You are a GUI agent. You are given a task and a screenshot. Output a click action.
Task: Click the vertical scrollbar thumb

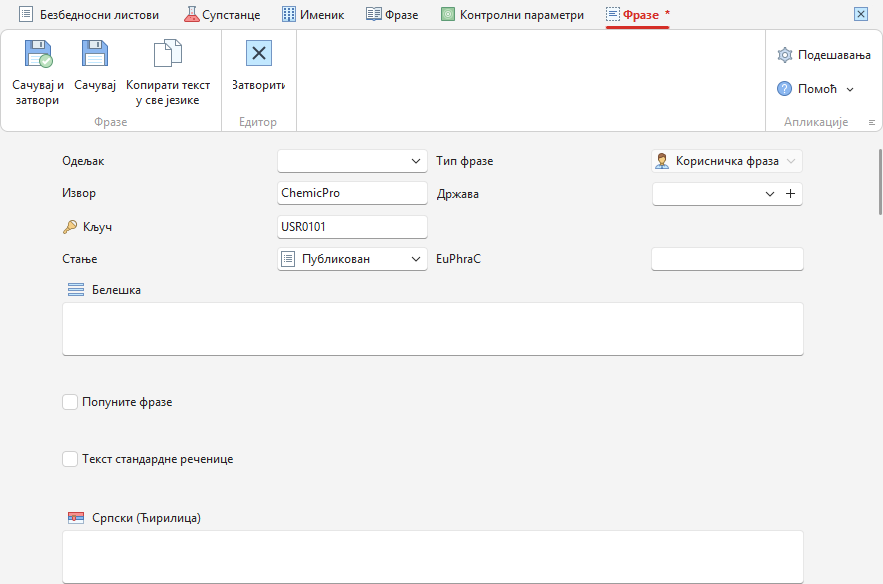point(880,182)
